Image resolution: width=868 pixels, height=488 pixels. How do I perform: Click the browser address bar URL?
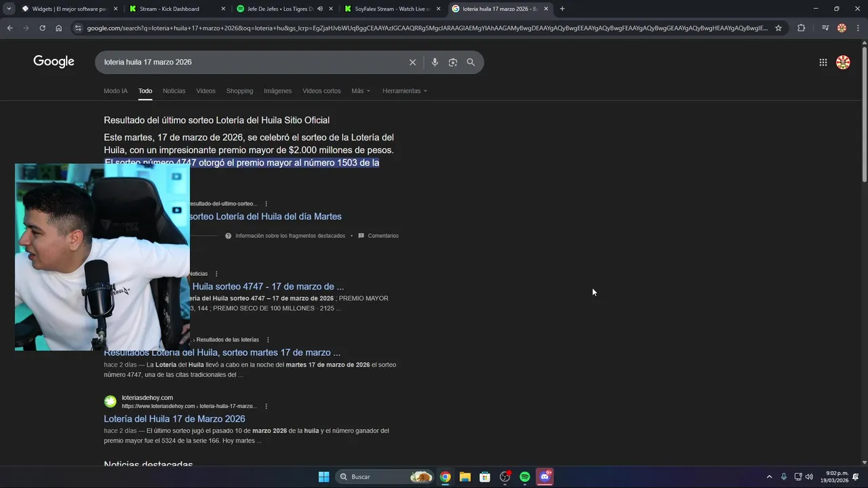coord(427,28)
